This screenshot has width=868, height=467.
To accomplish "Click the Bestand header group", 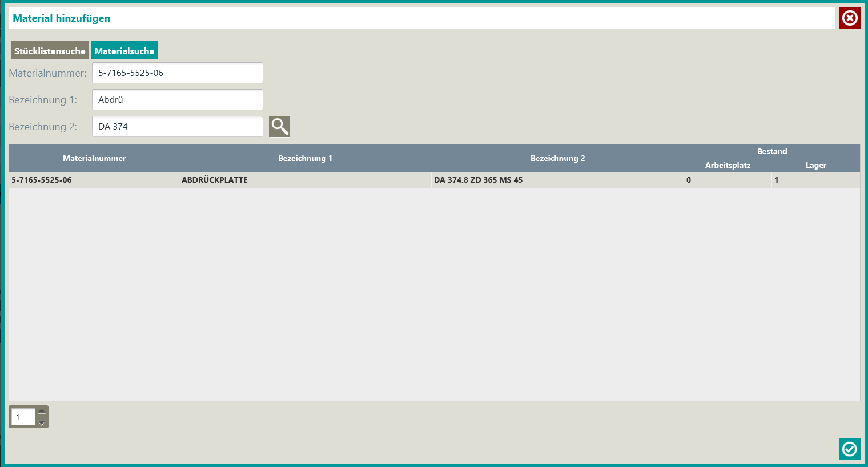I will tap(771, 151).
